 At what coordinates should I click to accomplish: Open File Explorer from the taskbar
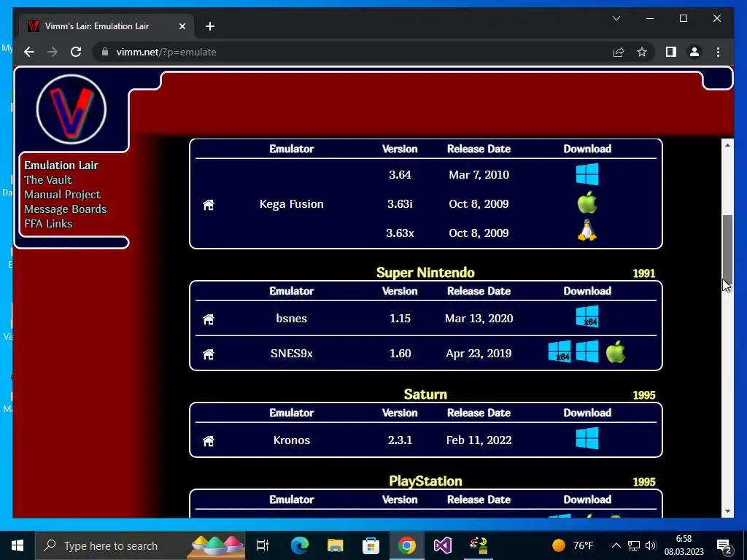[335, 545]
